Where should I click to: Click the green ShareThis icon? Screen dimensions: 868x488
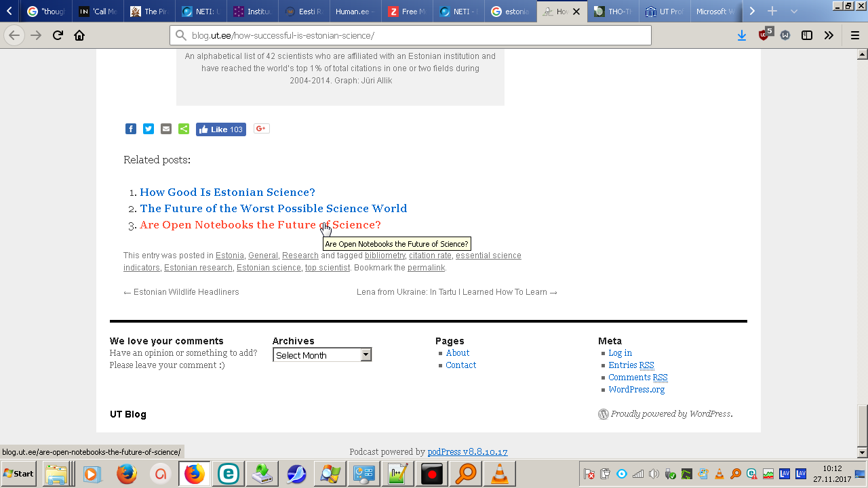tap(184, 129)
